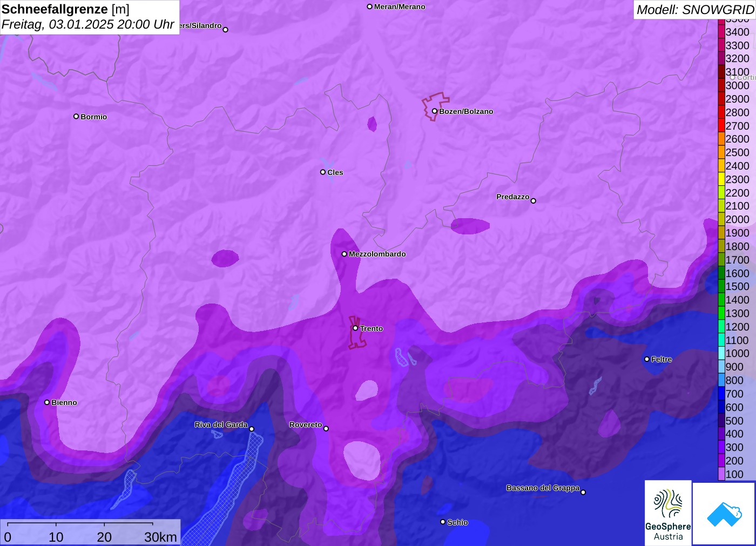
Task: Pick the green 1400 legend swatch
Action: click(x=721, y=300)
